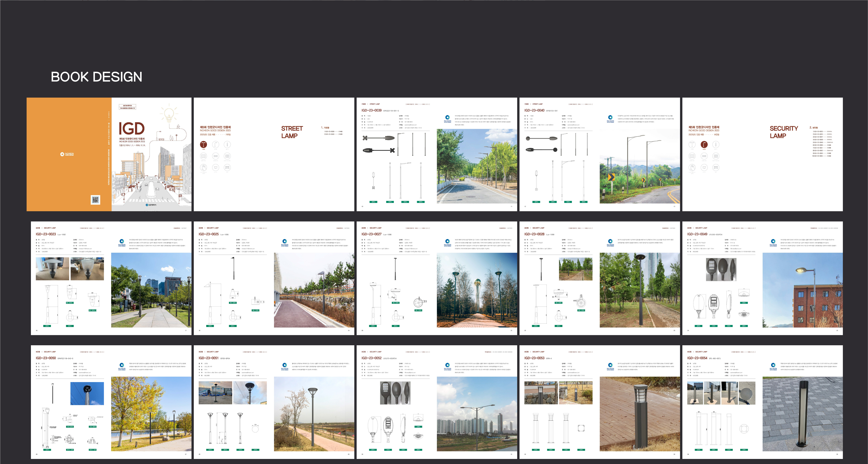Click the IGD-23-0028 product heading
Image resolution: width=868 pixels, height=464 pixels.
(534, 234)
